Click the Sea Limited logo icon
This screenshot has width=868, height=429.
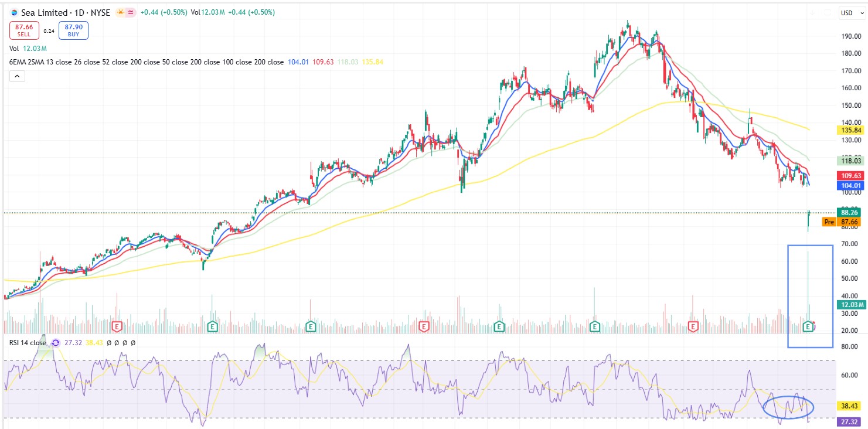pyautogui.click(x=14, y=12)
